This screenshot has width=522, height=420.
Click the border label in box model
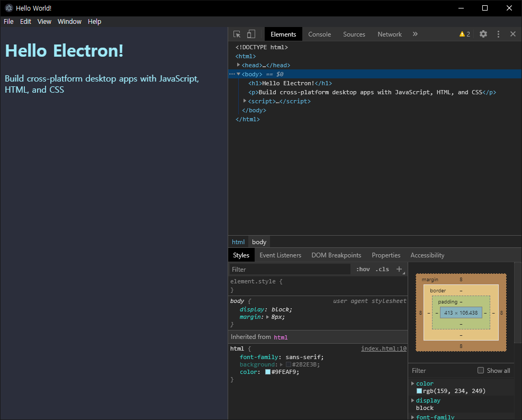pos(438,290)
